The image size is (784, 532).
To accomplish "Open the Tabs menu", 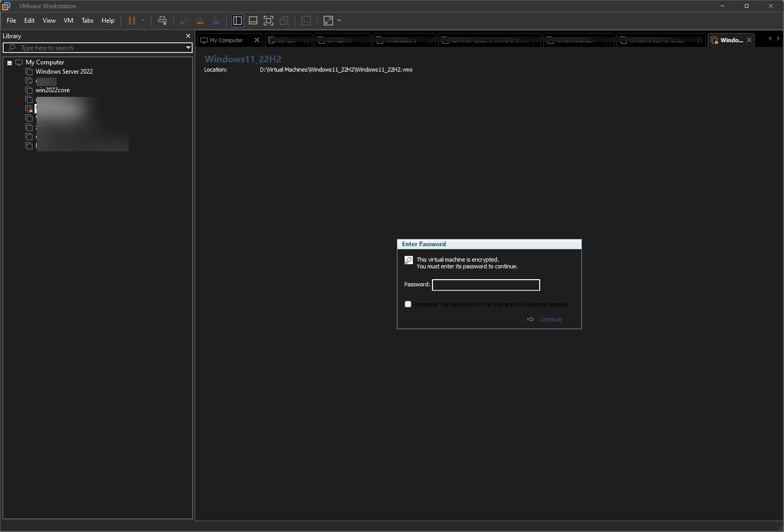I will click(x=88, y=21).
